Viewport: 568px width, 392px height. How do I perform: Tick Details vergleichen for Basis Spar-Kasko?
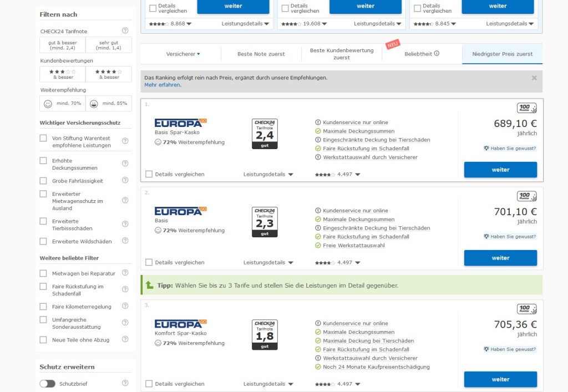pyautogui.click(x=149, y=174)
